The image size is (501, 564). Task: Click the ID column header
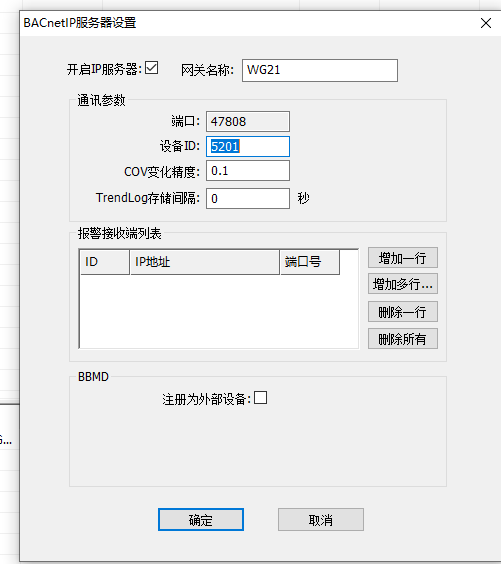coord(105,262)
